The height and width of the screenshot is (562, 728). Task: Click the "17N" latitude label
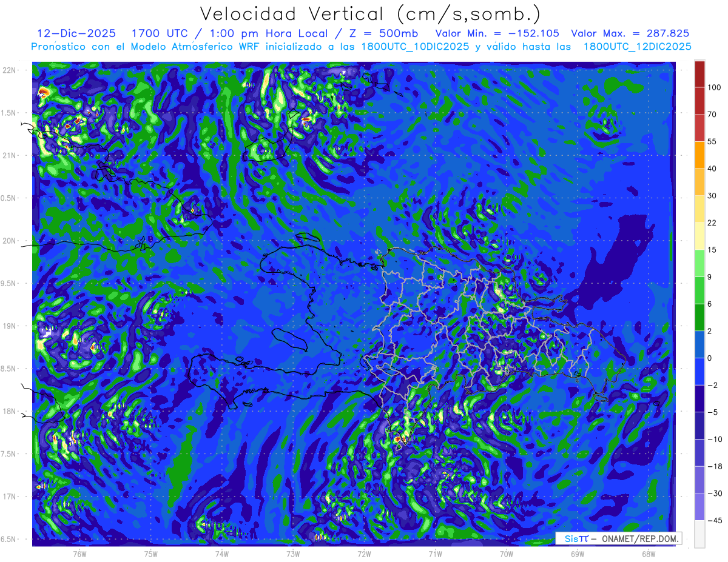pos(10,497)
